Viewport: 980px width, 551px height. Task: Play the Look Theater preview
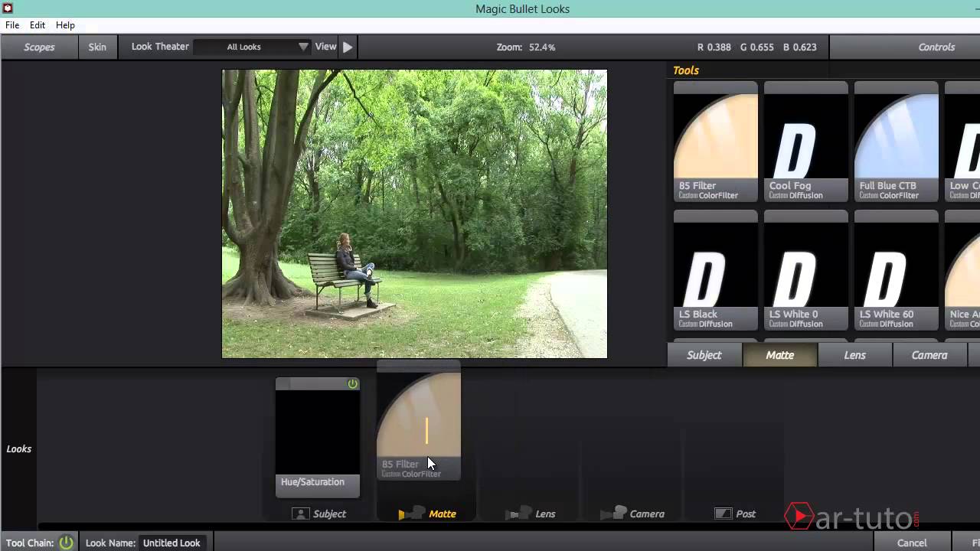348,47
